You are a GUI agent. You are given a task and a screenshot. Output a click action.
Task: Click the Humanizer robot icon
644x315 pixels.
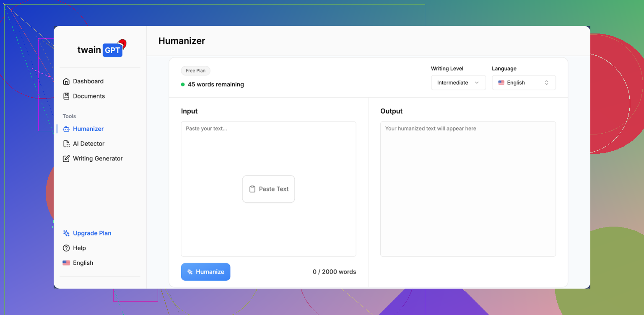66,129
